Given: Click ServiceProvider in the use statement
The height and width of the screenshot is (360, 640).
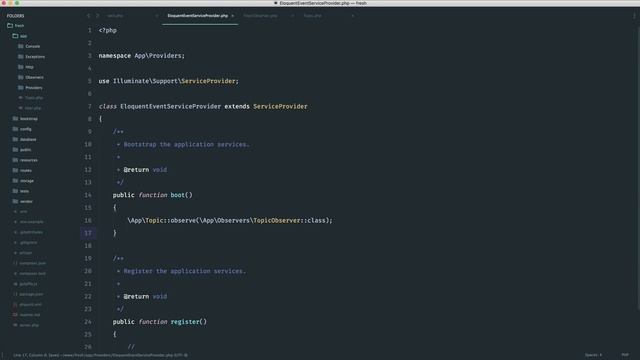Looking at the screenshot, I should (x=208, y=81).
